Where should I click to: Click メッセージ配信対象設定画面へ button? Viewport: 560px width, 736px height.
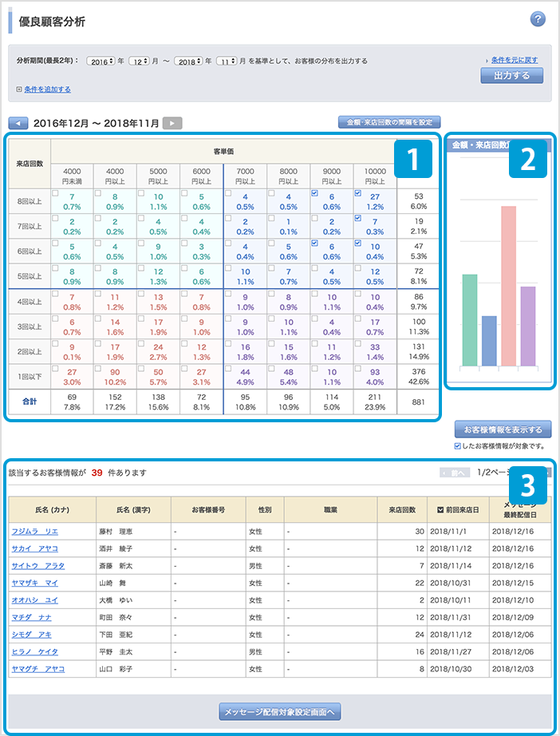click(x=280, y=711)
